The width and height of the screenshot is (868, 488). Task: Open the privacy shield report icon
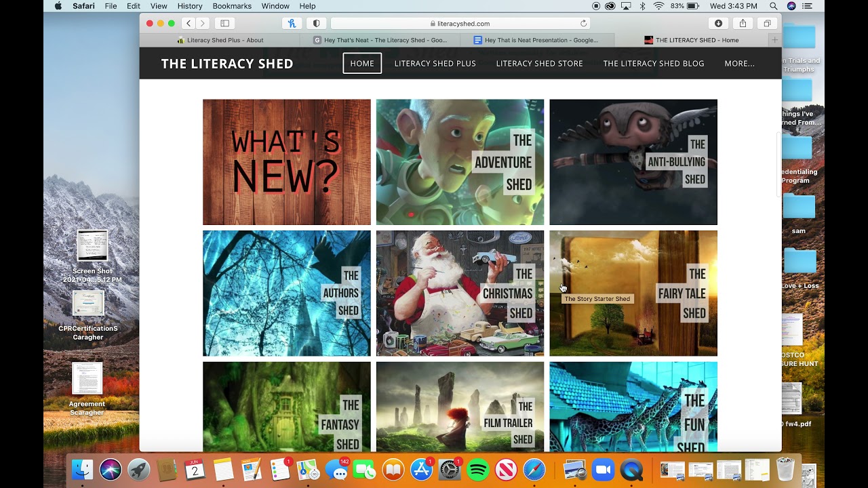click(x=316, y=23)
